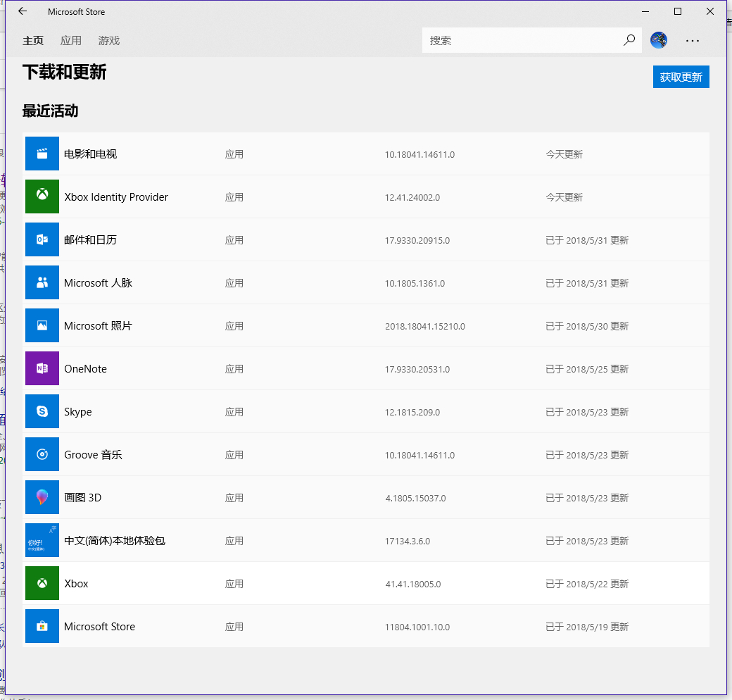Click version 4.1805.15037.0

pos(415,499)
